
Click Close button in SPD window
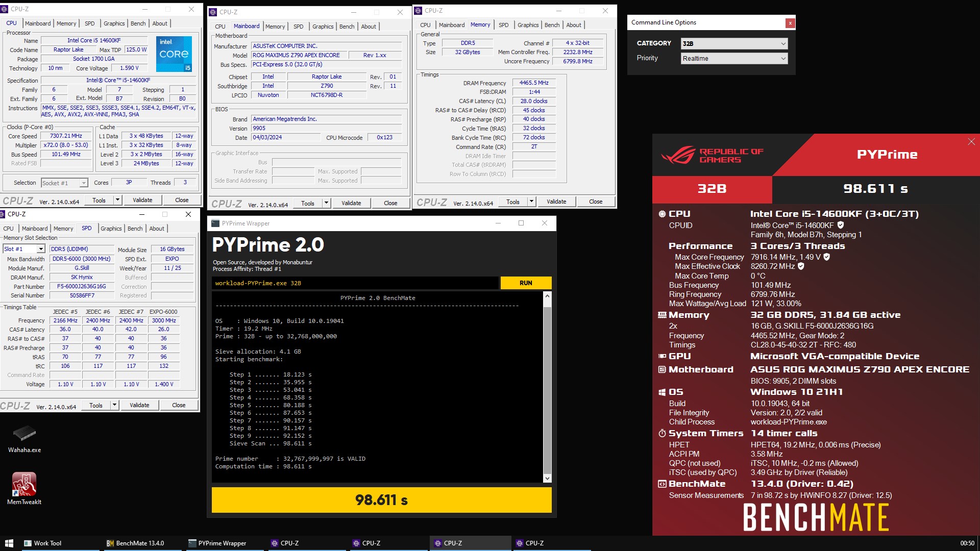click(x=179, y=405)
